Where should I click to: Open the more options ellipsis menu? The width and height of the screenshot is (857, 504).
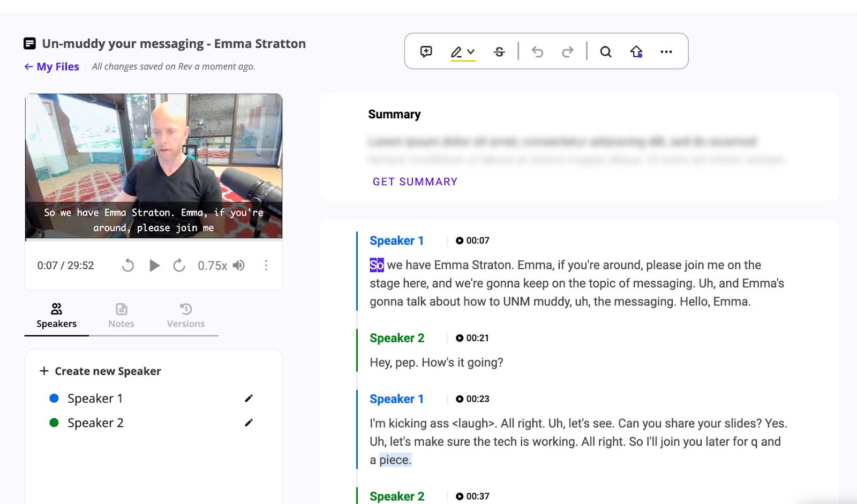point(666,52)
